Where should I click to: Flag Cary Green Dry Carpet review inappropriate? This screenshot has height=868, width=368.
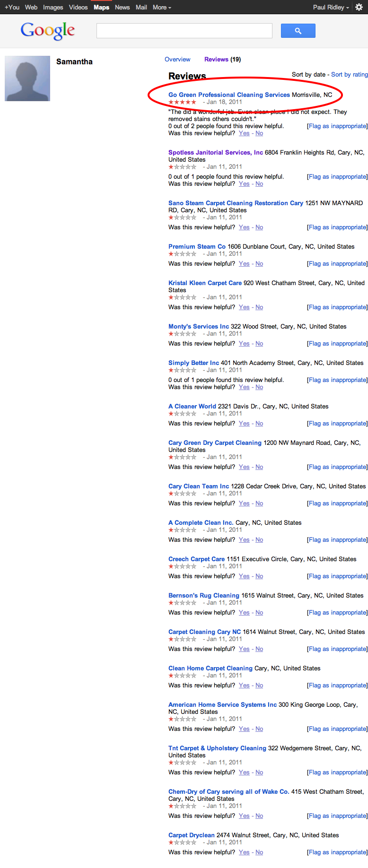337,467
